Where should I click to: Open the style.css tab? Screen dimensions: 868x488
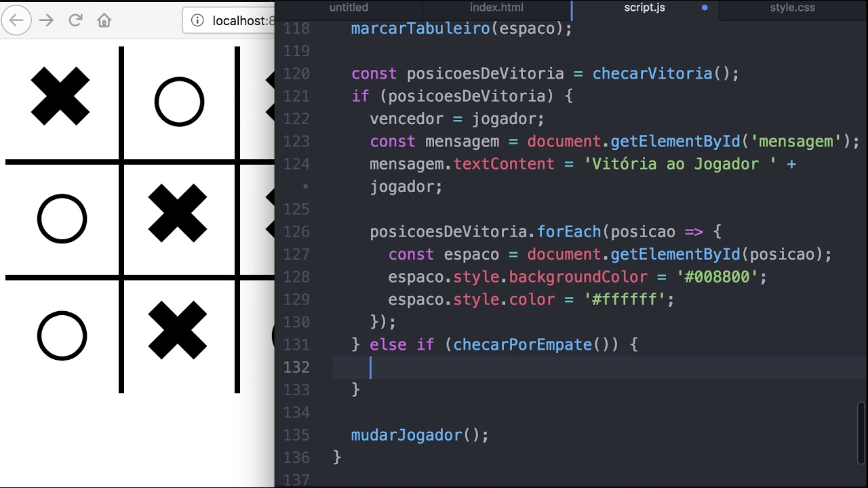point(792,8)
